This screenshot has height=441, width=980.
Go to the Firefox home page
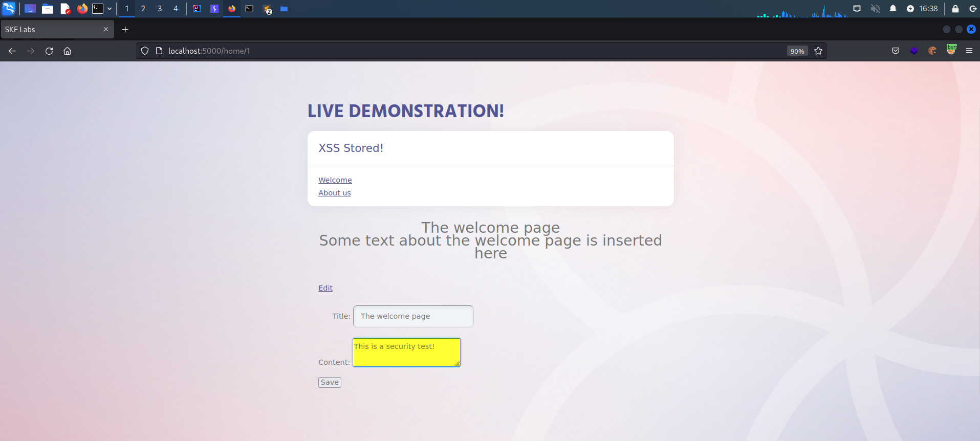tap(67, 51)
